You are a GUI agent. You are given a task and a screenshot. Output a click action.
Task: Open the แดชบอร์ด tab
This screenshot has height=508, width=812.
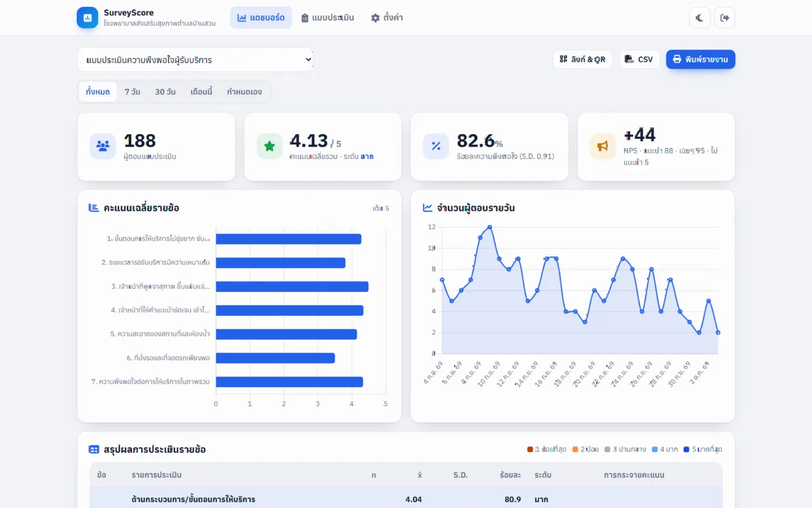[x=261, y=18]
